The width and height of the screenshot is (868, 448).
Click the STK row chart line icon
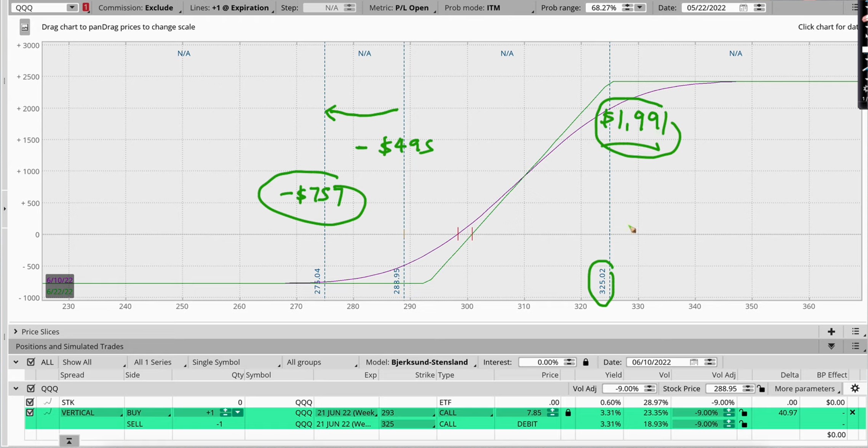point(48,402)
